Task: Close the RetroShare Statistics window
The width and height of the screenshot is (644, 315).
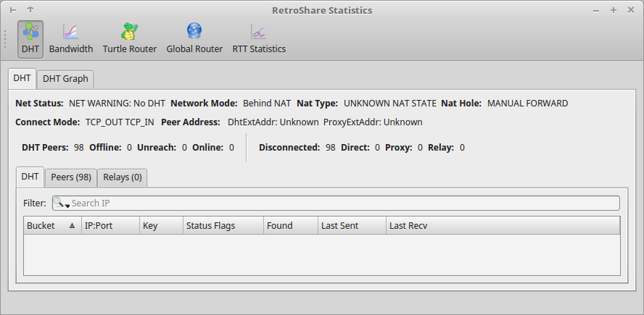Action: click(x=631, y=10)
